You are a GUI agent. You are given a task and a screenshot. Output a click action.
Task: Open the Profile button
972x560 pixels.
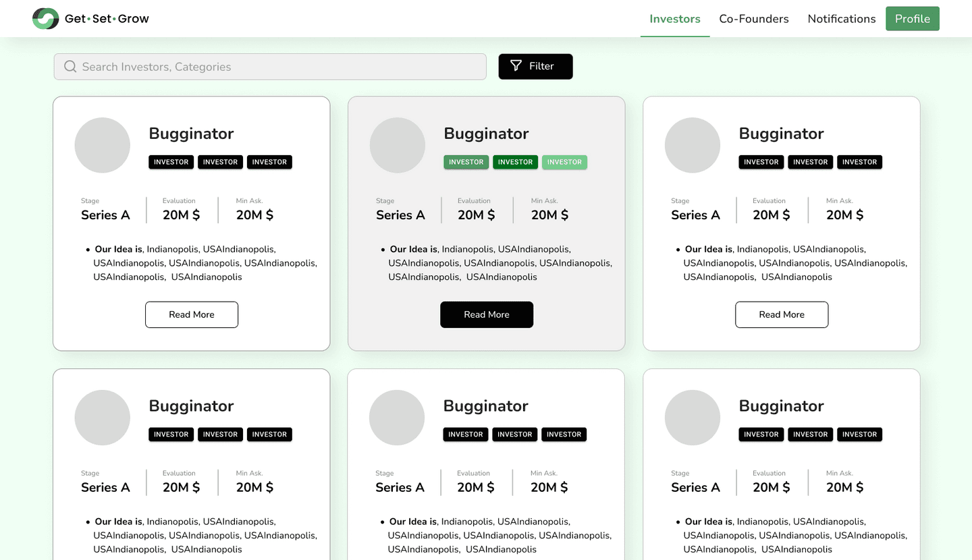913,19
